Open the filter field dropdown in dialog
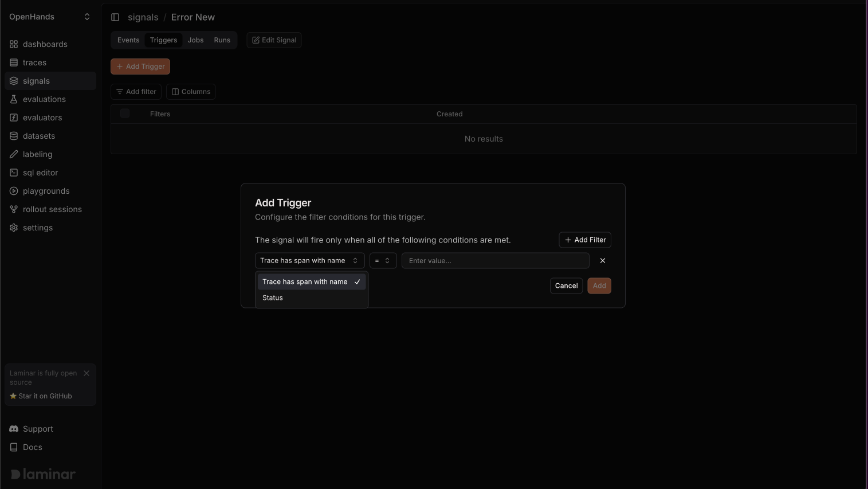Image resolution: width=868 pixels, height=489 pixels. (x=309, y=260)
